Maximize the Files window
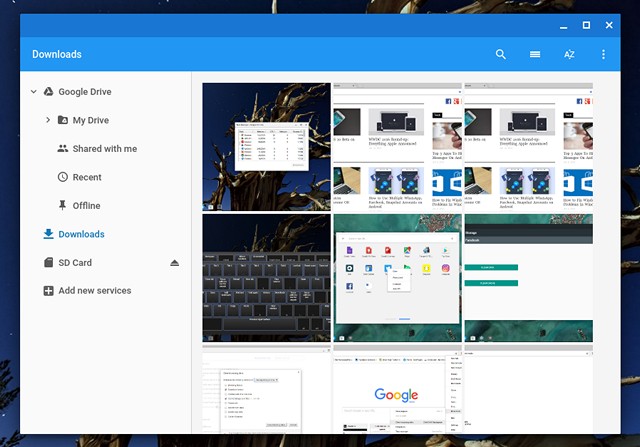Screen dimensions: 640x447 coord(586,25)
